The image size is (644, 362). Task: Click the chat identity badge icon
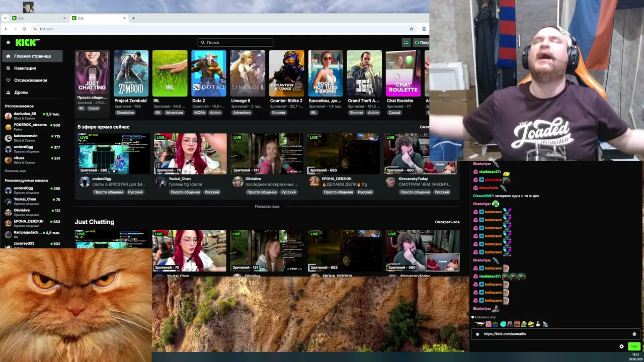pos(477,334)
